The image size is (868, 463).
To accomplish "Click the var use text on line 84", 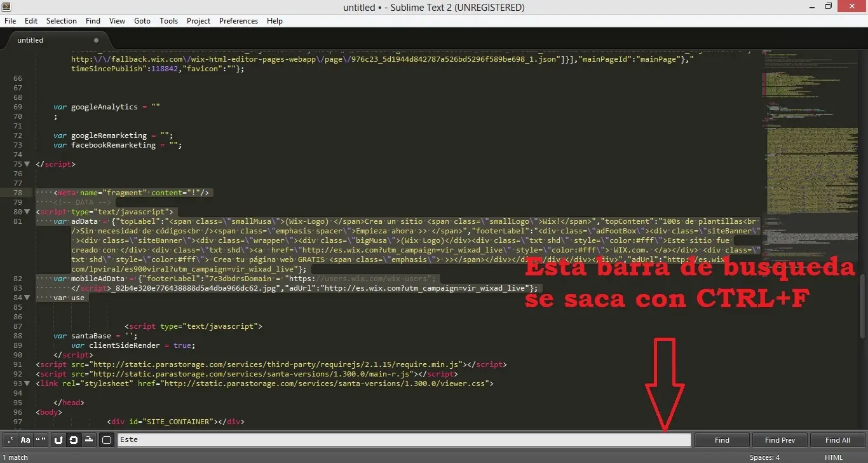I will 69,298.
